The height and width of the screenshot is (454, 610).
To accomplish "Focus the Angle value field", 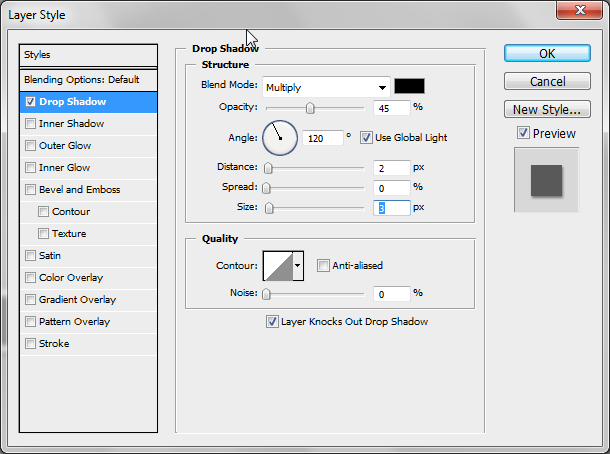I will coord(323,138).
